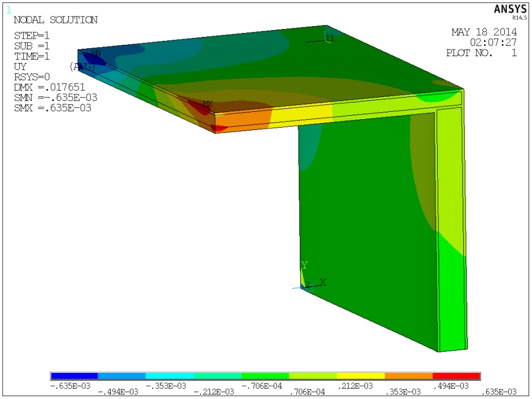Viewport: 532px width, 399px height.
Task: Click the window number 1 in corner
Action: [9, 10]
